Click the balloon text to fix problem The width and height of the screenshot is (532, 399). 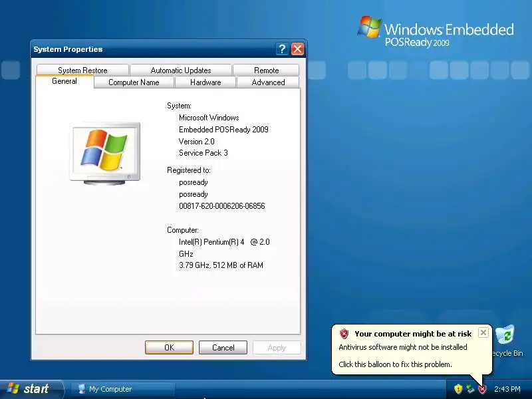[x=395, y=364]
